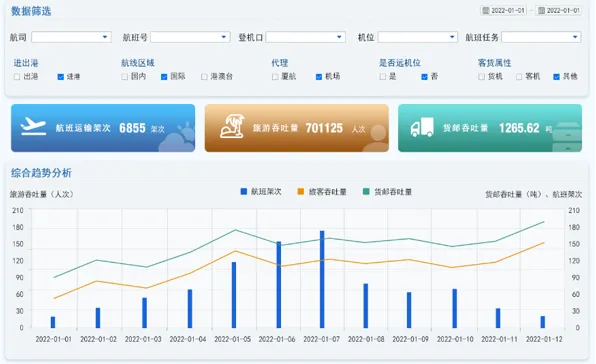
Task: Uncheck the 机场 agent checkbox
Action: pyautogui.click(x=319, y=77)
